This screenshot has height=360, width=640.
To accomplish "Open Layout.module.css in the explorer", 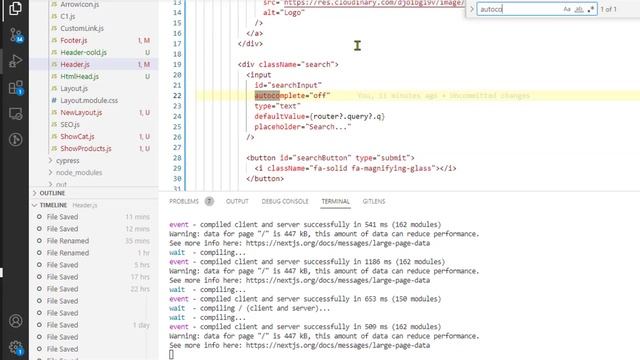I will coord(89,100).
